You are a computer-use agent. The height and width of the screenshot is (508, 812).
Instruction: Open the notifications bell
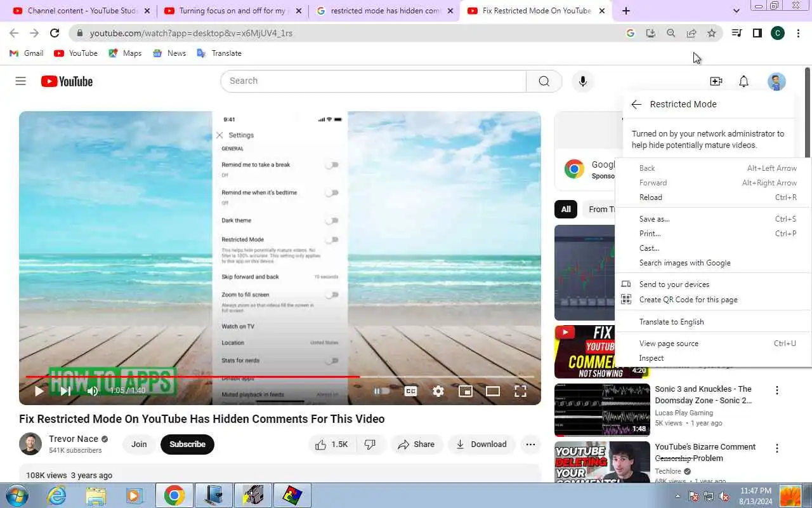pos(743,81)
